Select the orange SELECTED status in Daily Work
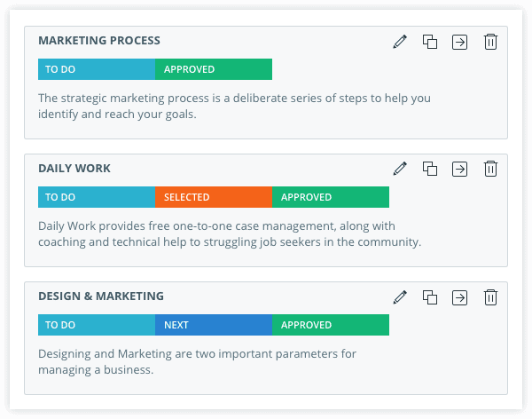 pyautogui.click(x=214, y=197)
